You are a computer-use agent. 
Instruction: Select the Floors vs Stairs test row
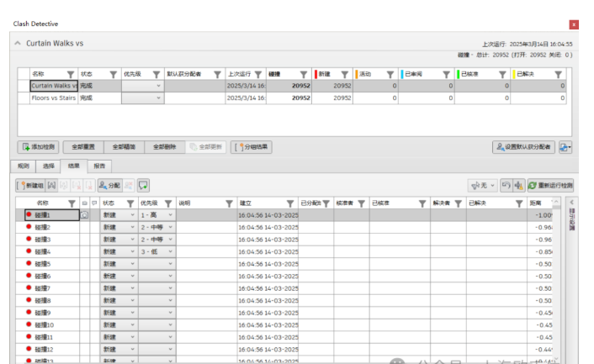click(52, 98)
